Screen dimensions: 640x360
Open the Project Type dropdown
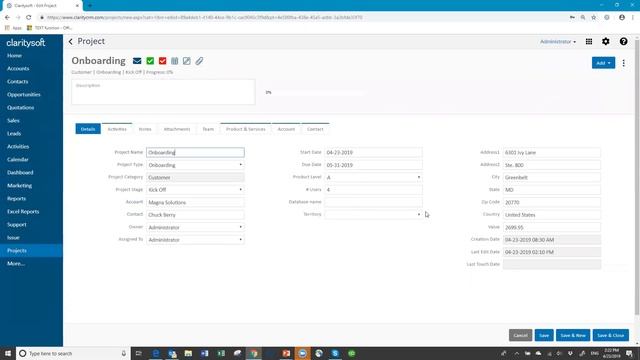pyautogui.click(x=195, y=165)
